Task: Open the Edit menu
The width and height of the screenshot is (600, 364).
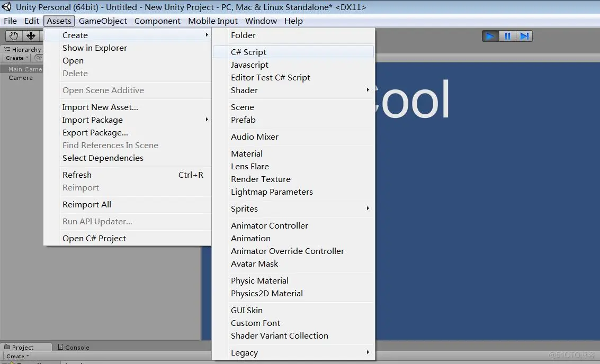Action: point(32,21)
